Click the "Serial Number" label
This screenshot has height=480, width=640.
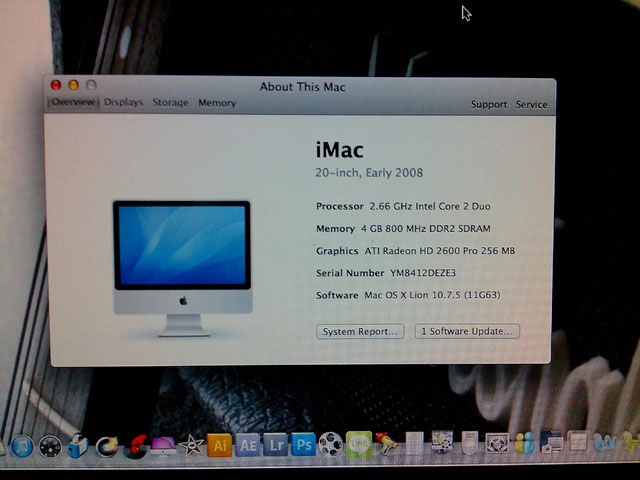pos(350,273)
